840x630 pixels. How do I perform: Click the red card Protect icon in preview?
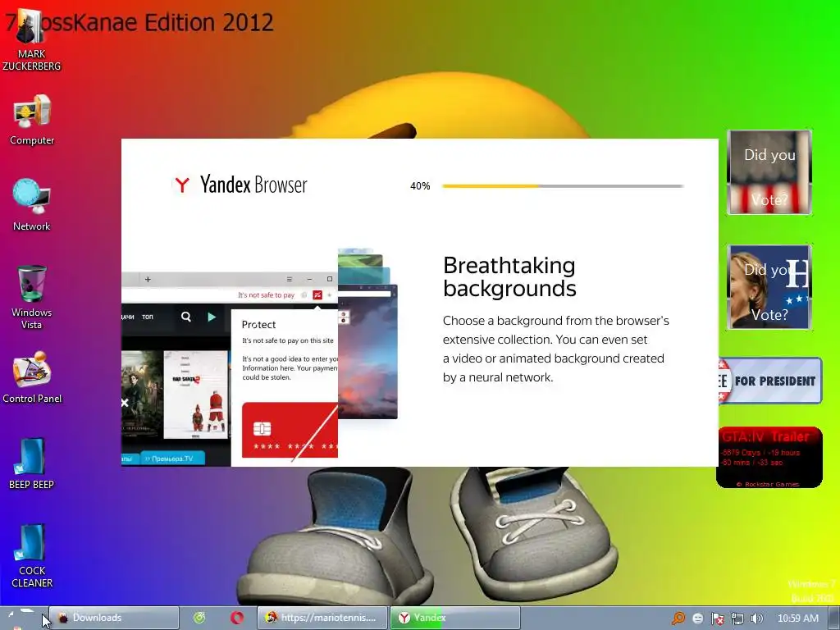[x=317, y=295]
